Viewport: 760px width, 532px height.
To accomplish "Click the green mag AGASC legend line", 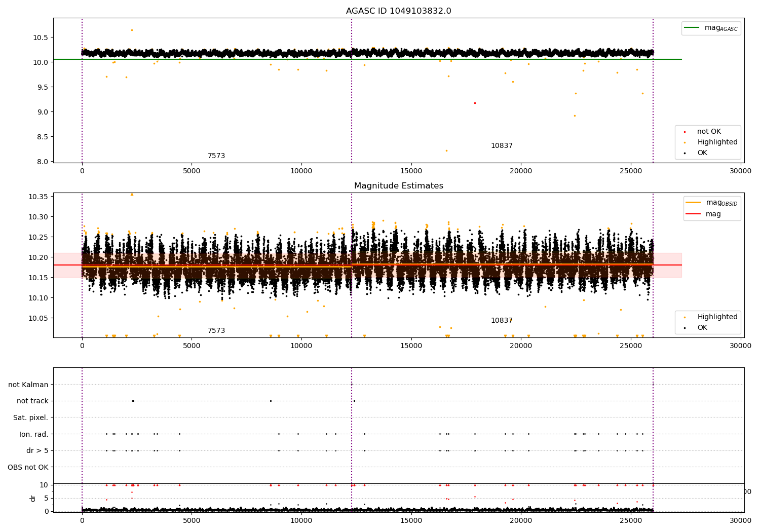I will coord(692,28).
